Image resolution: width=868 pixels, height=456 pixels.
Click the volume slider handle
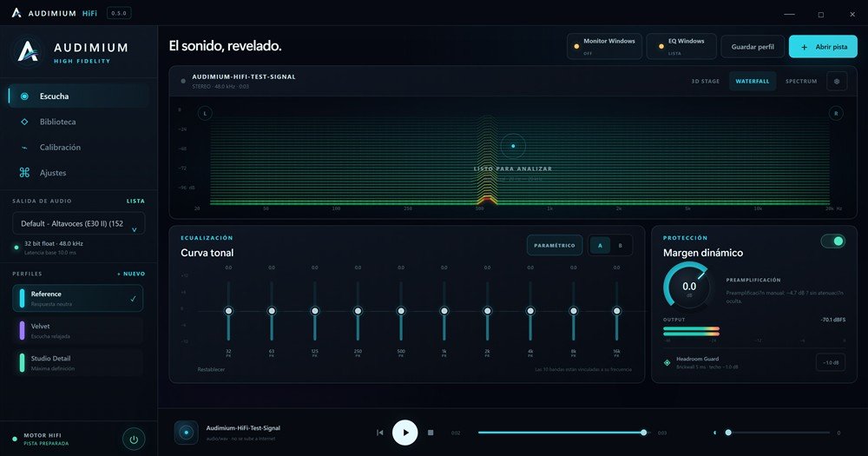click(728, 433)
